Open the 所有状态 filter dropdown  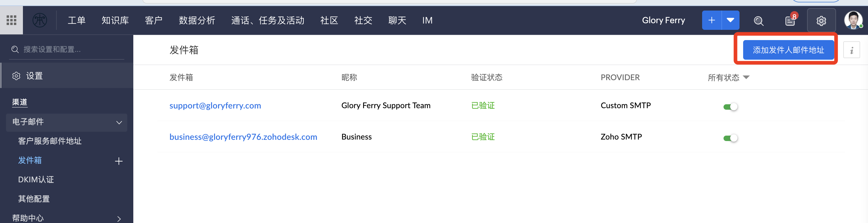click(728, 77)
